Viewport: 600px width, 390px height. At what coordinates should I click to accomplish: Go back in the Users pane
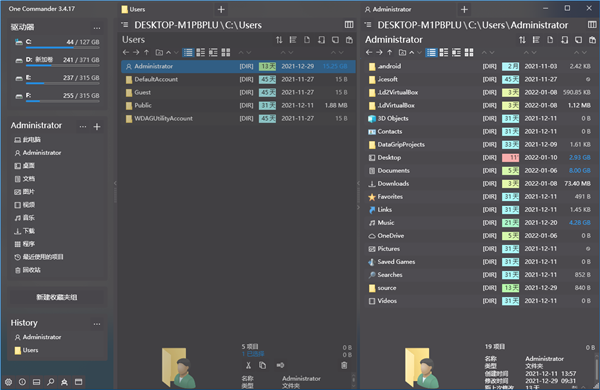point(126,52)
